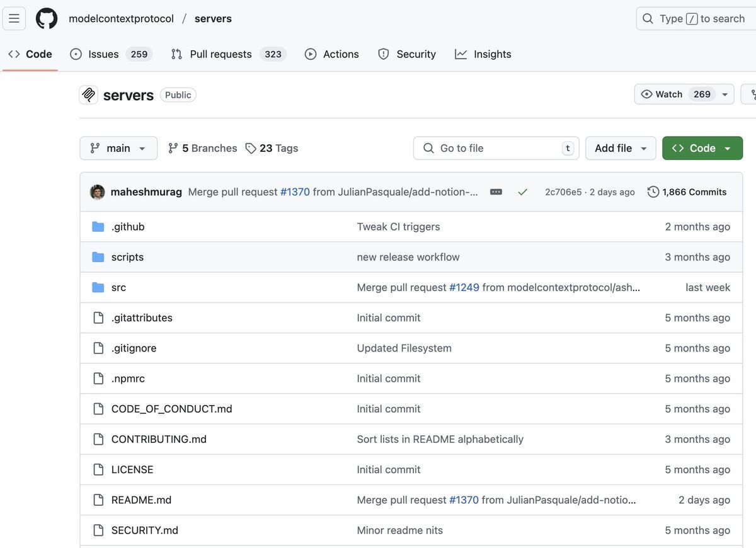Switch to the Actions tab

pos(332,54)
